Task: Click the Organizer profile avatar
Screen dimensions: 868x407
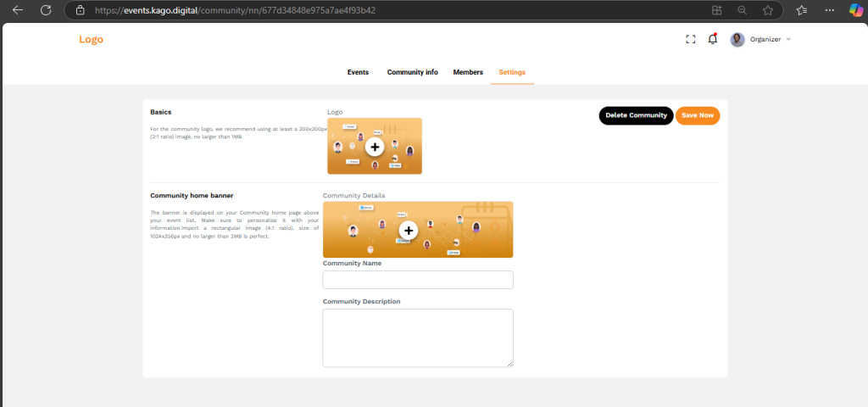Action: pyautogui.click(x=737, y=39)
